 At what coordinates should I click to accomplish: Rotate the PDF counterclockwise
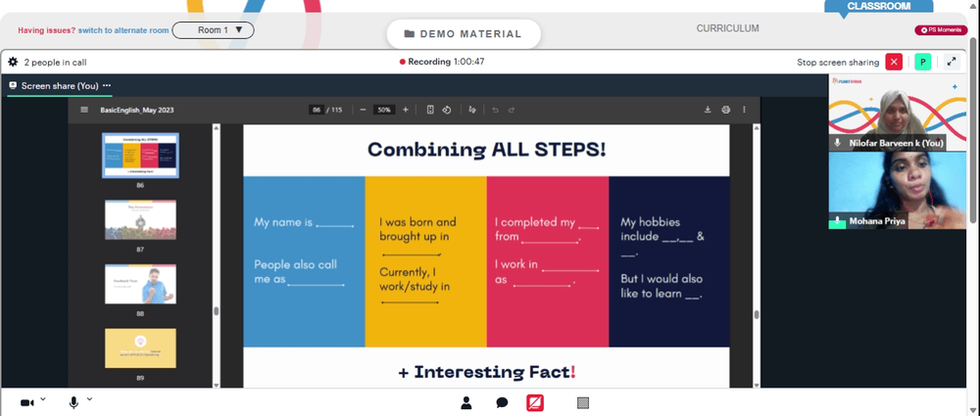pyautogui.click(x=447, y=110)
